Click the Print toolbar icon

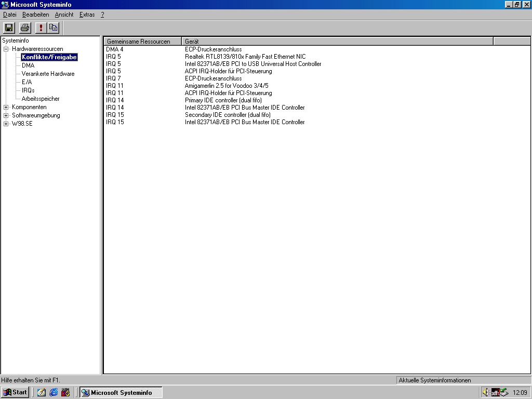pyautogui.click(x=25, y=28)
